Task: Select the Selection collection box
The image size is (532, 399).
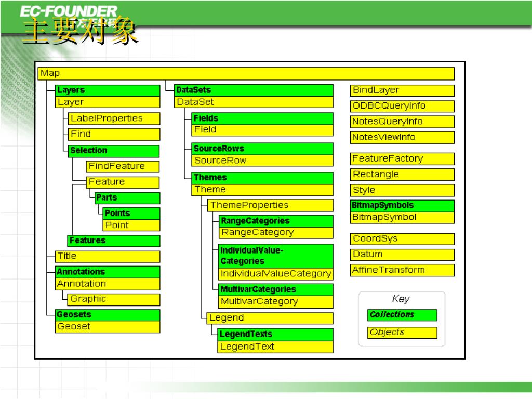Action: click(114, 151)
